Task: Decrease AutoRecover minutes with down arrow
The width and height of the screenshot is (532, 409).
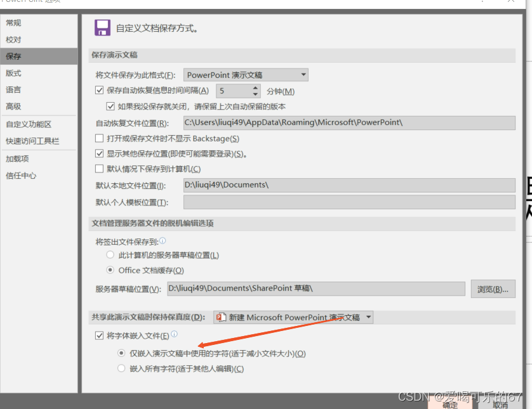Action: [255, 94]
